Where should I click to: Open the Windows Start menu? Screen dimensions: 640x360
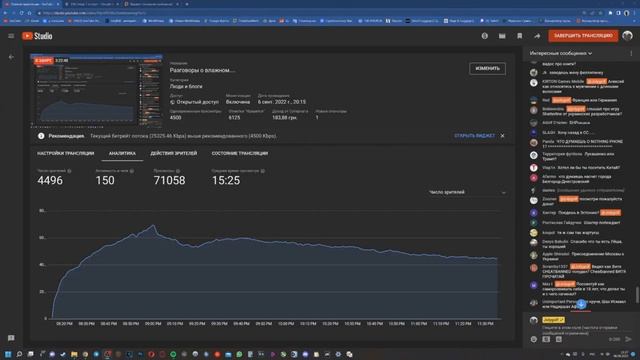(x=8, y=354)
